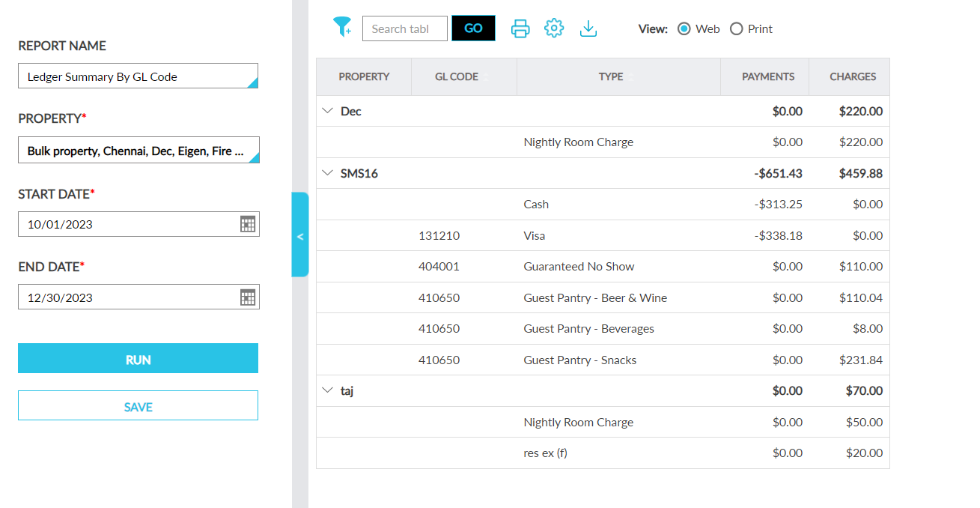Click the -$313.25 Cash payment value
Image resolution: width=980 pixels, height=508 pixels.
tap(779, 204)
